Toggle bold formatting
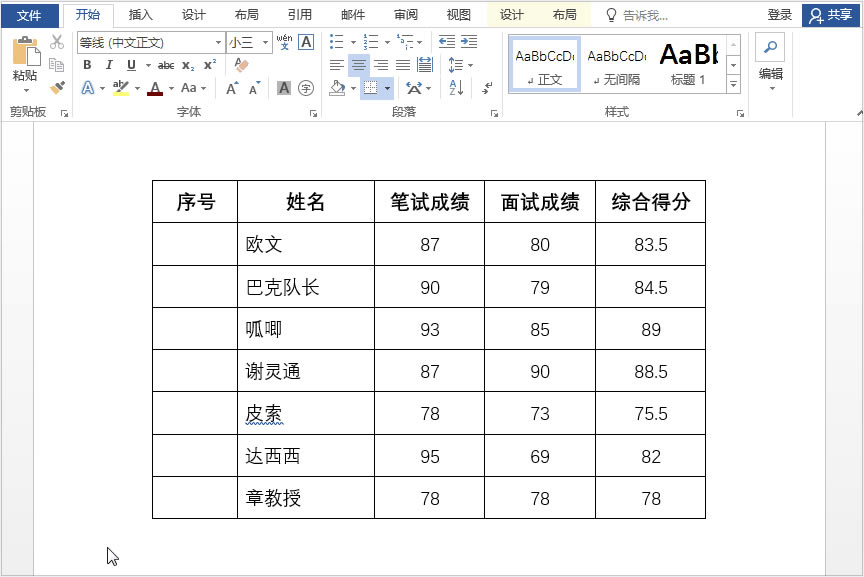The image size is (864, 577). pyautogui.click(x=86, y=62)
